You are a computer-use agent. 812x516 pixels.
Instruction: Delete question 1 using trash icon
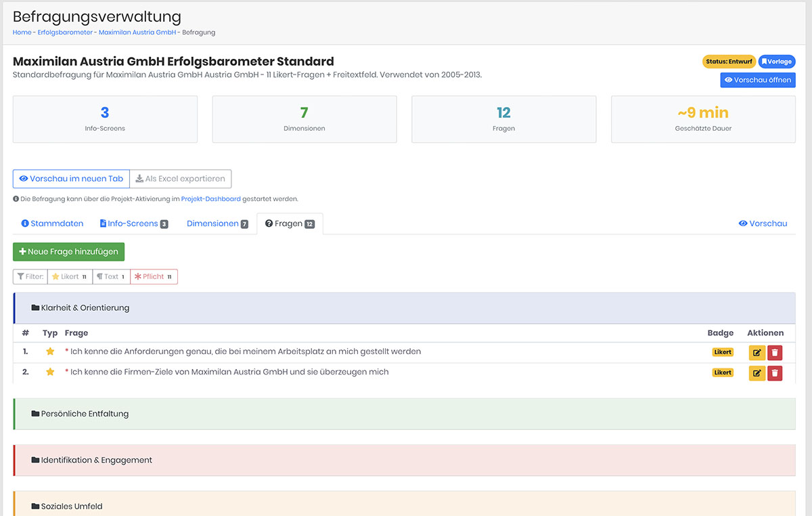coord(775,353)
